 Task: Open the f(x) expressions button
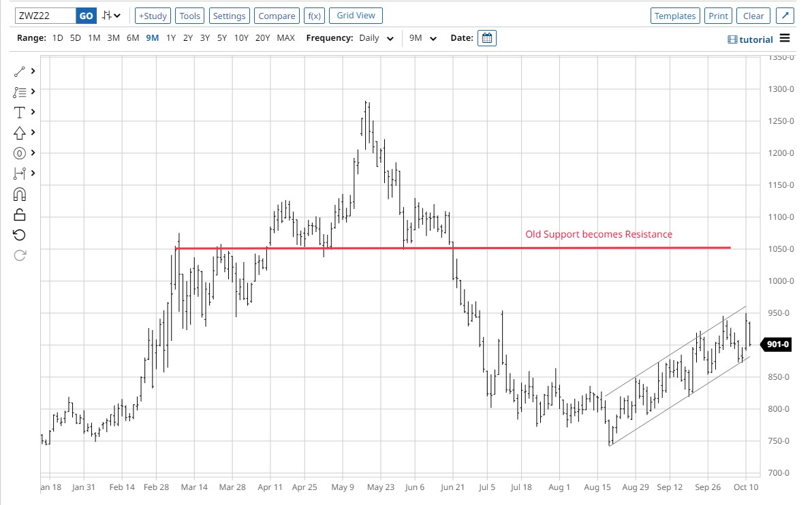pos(314,16)
